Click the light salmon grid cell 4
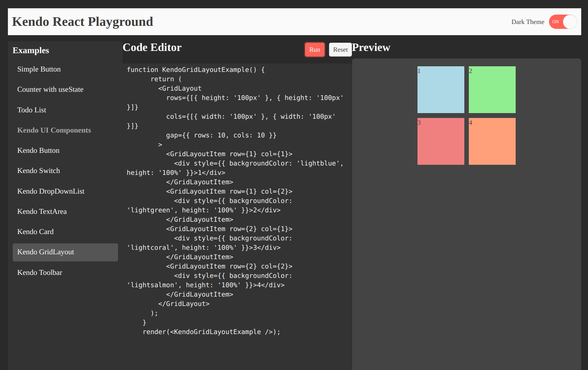588x370 pixels. [x=492, y=142]
